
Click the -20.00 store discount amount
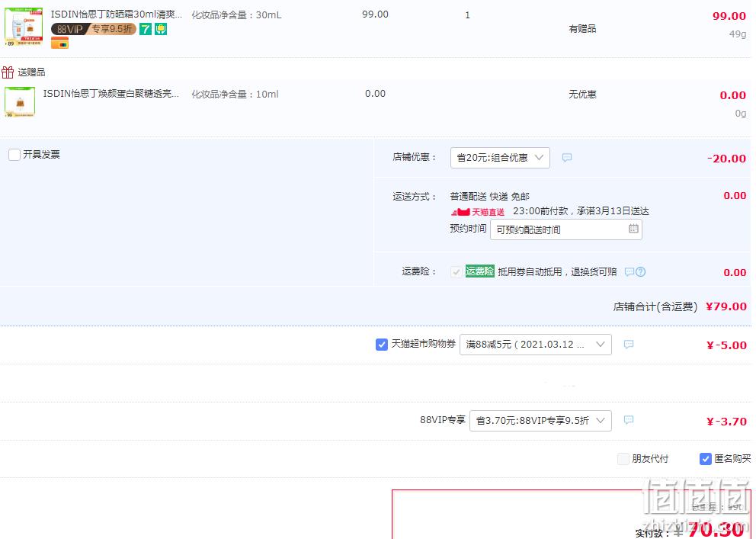coord(726,159)
